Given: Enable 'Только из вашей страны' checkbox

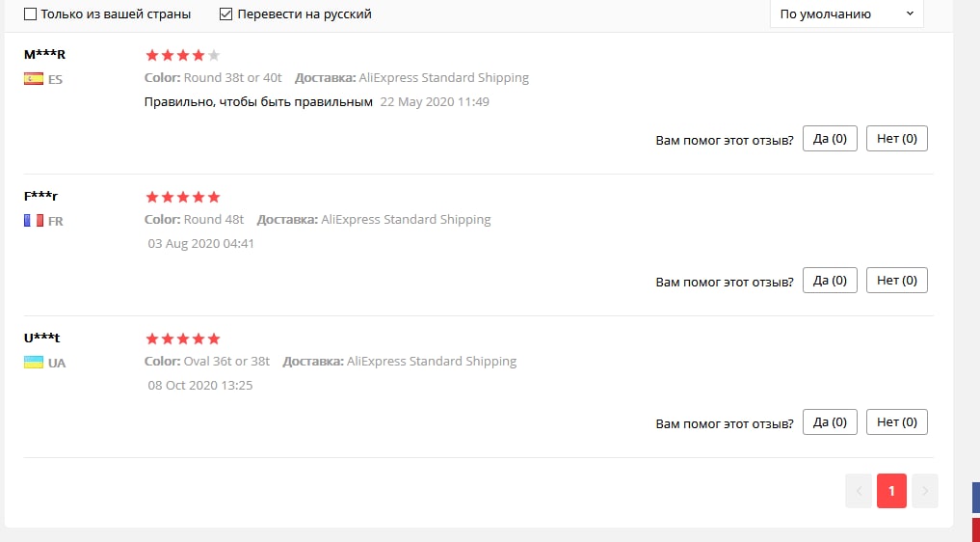Looking at the screenshot, I should pos(30,14).
